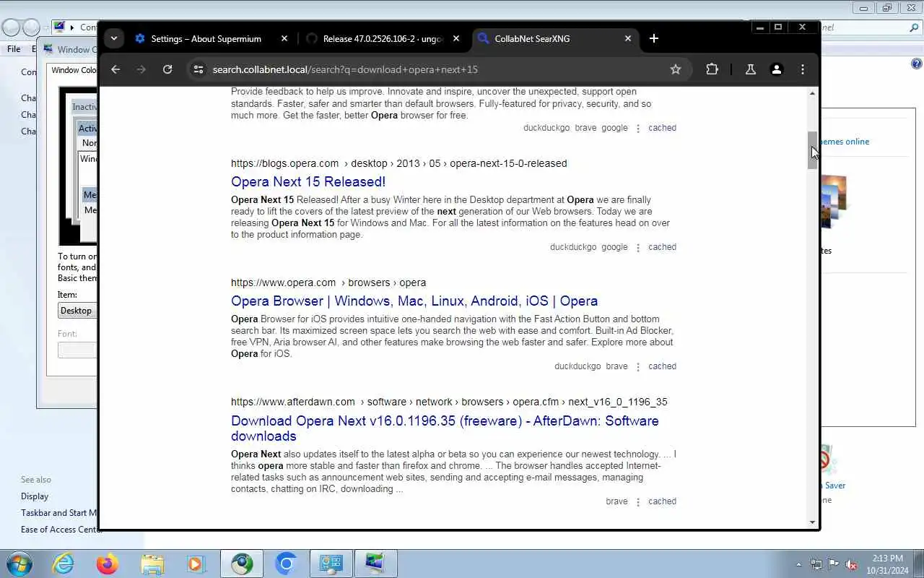
Task: Switch to Release 47.0.2526.106-2 tab
Action: (x=383, y=38)
